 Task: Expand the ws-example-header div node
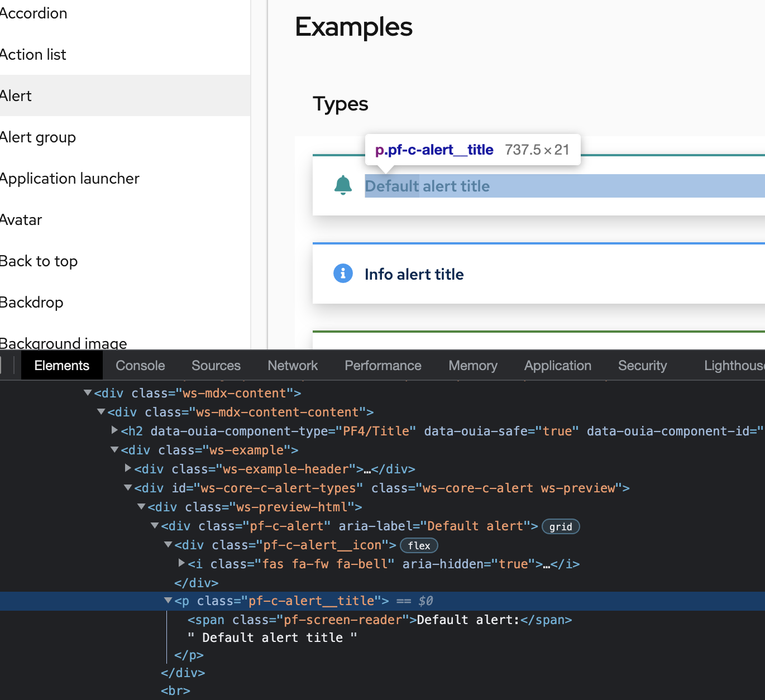tap(128, 468)
